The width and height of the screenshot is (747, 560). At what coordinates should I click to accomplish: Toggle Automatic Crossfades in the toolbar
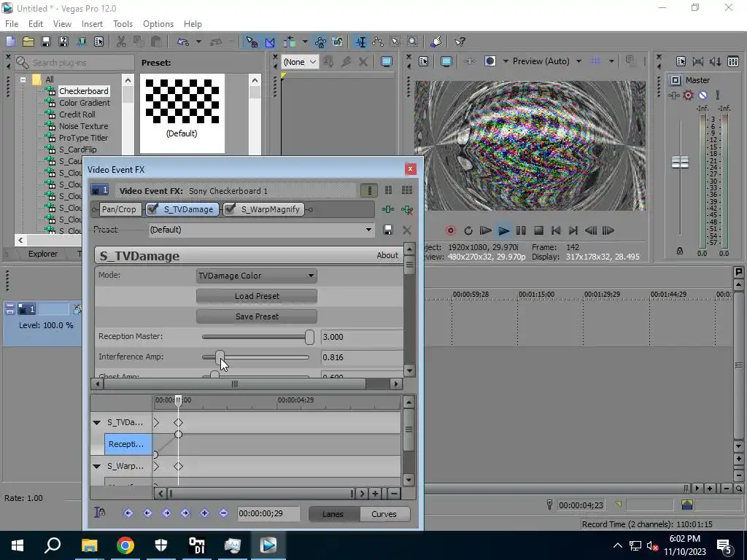[270, 42]
